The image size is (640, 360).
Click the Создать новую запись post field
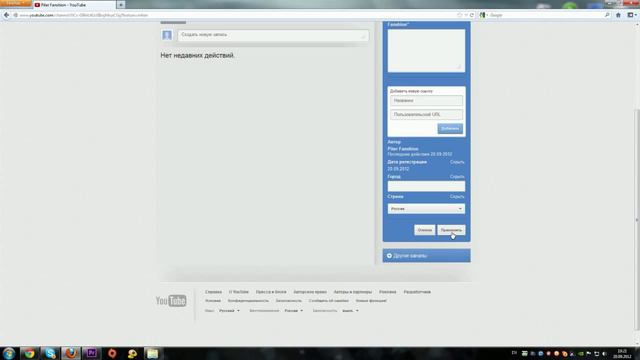[x=273, y=35]
